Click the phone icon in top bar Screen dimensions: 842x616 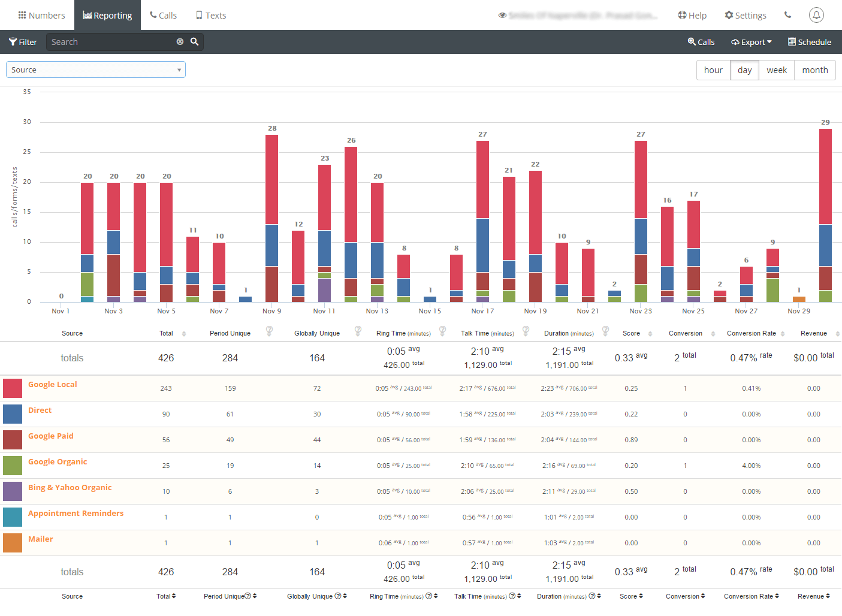coord(787,15)
